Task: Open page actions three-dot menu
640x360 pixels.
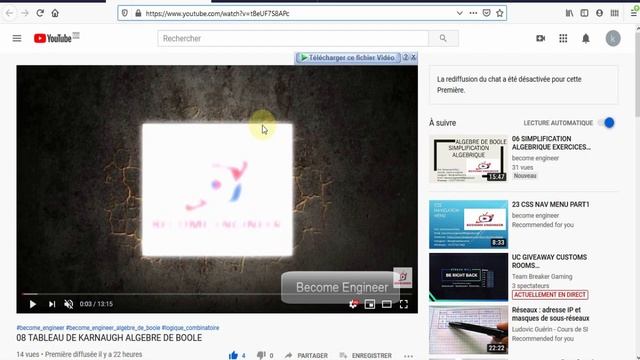Action: tap(473, 13)
